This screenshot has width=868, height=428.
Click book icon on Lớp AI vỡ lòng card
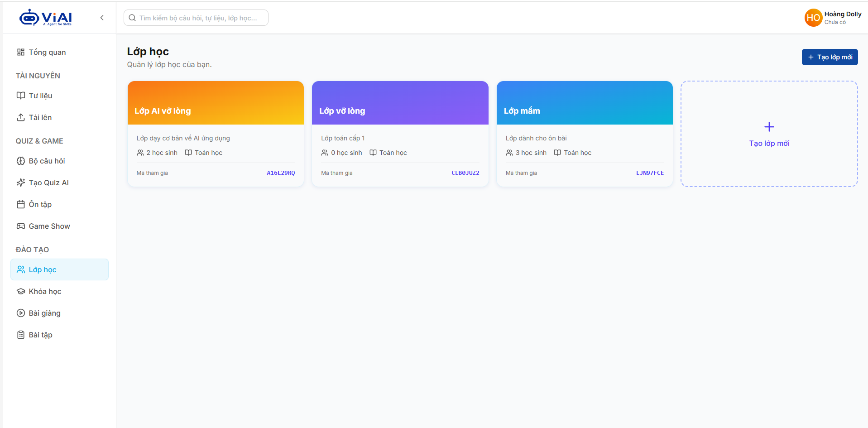coord(188,153)
